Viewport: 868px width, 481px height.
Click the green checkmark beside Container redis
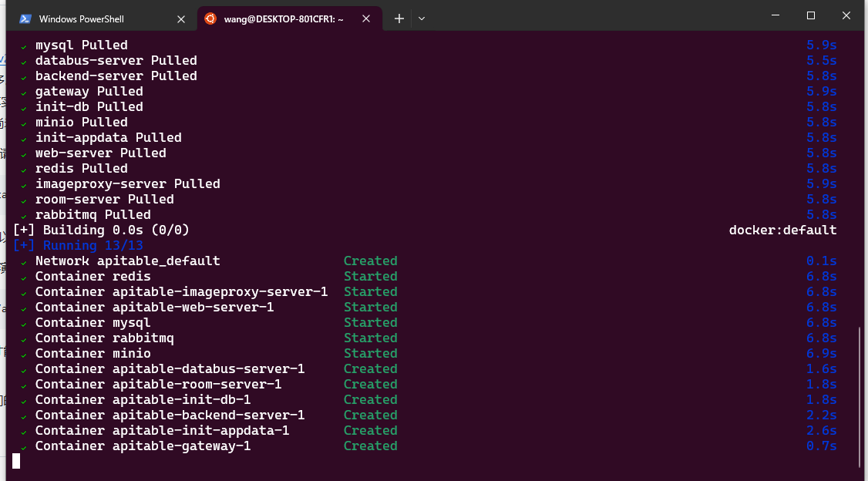click(x=24, y=277)
